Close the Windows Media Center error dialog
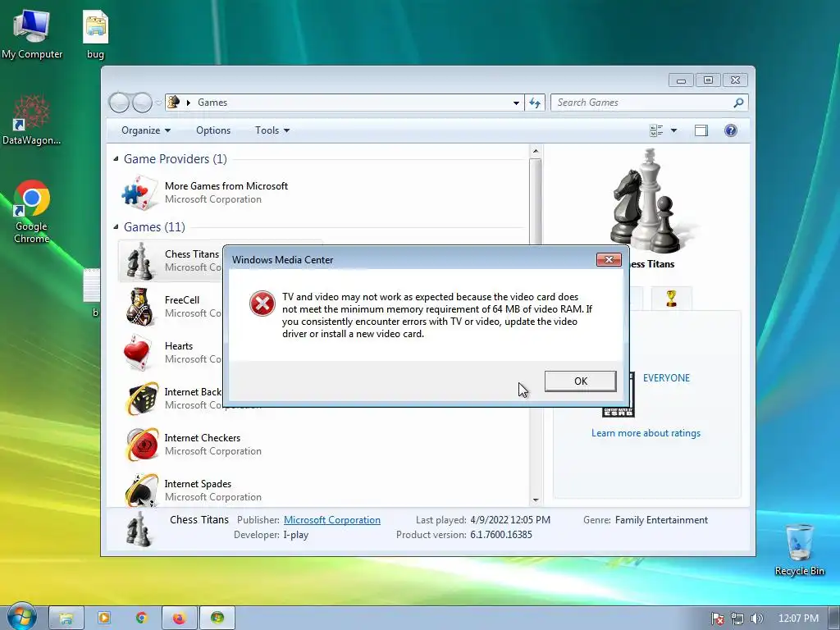The image size is (840, 630). click(x=609, y=259)
